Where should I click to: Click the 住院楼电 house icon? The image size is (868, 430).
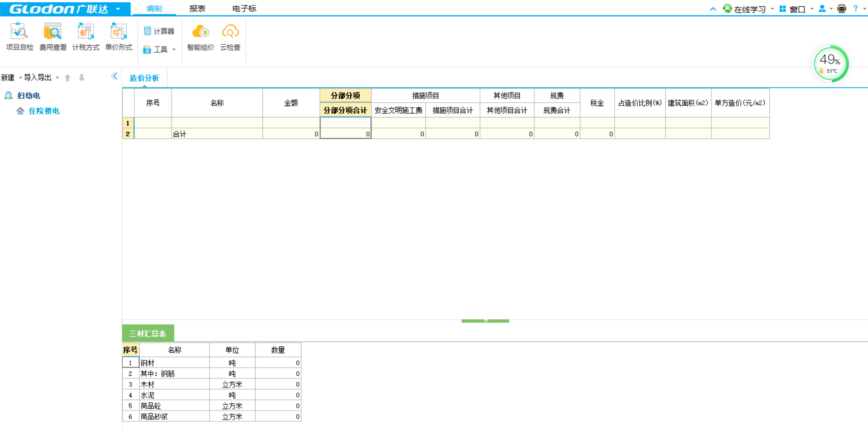[20, 111]
